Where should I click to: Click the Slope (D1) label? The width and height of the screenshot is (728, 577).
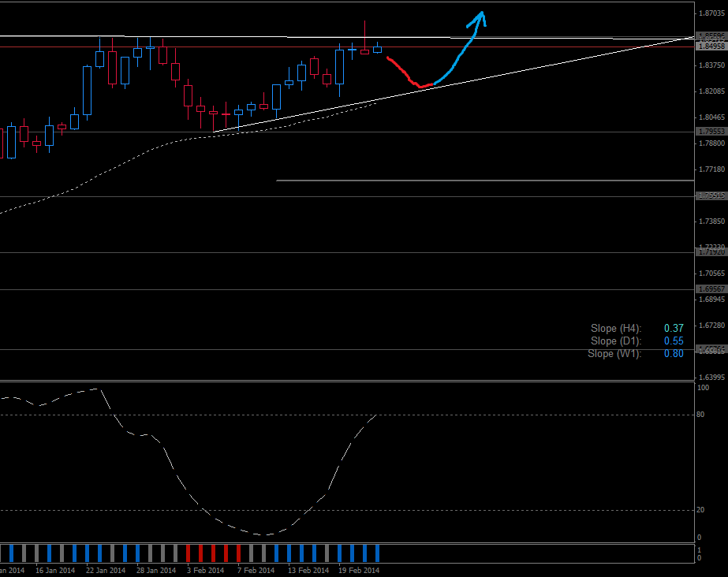616,341
